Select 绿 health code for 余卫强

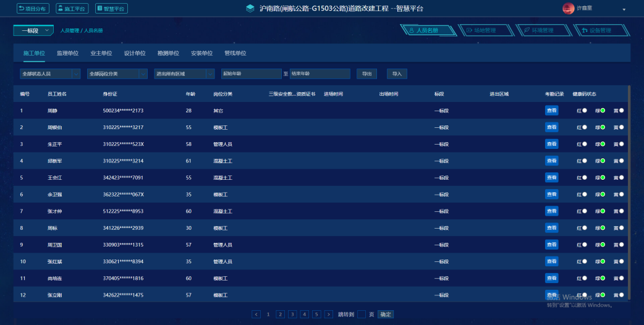click(603, 194)
